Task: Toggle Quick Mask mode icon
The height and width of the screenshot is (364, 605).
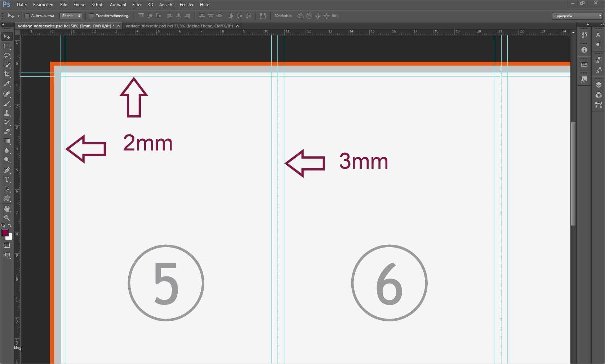Action: tap(7, 245)
